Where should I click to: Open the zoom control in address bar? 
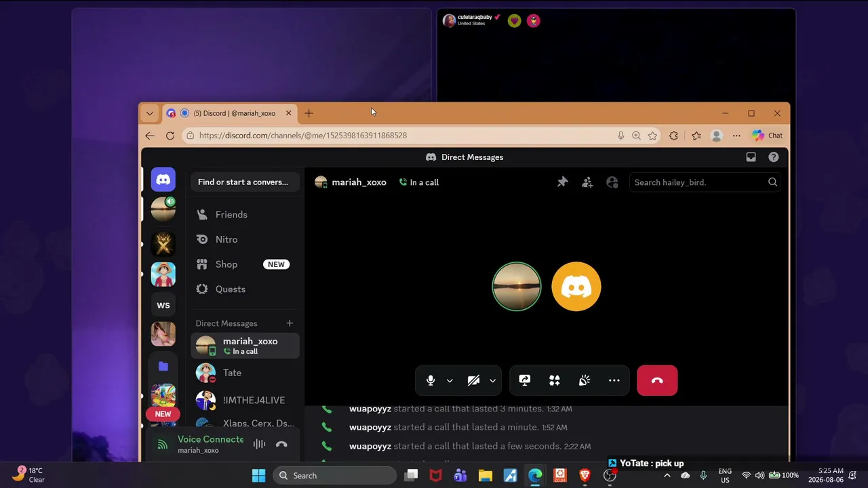636,136
